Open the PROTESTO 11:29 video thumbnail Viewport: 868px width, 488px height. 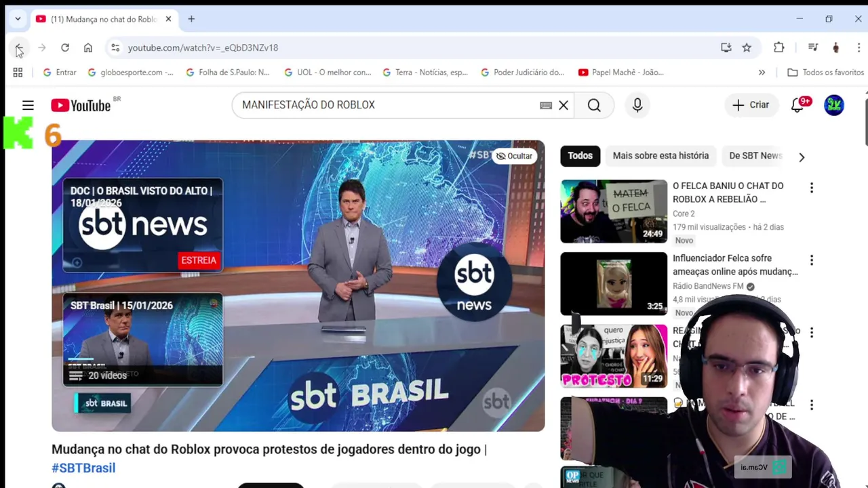pyautogui.click(x=614, y=356)
